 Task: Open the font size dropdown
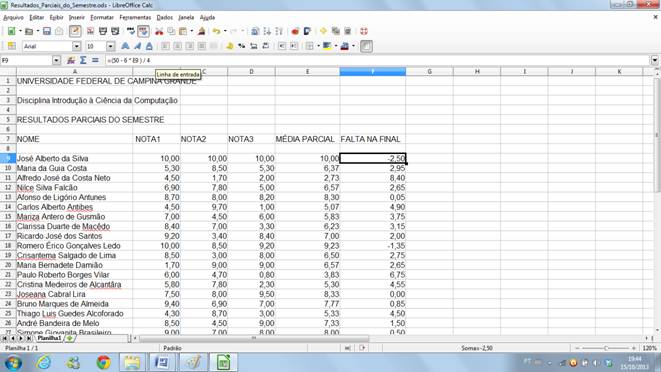click(110, 46)
